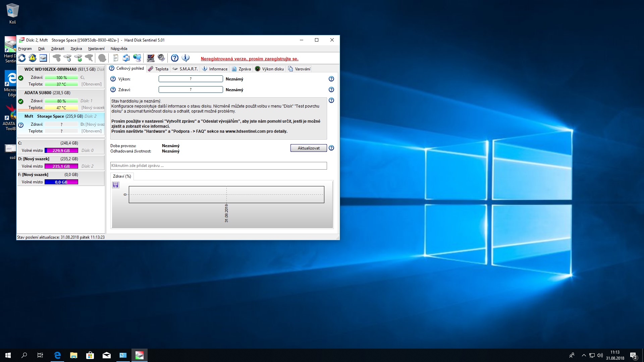Click help icon next to Výkon field
The width and height of the screenshot is (644, 362).
tap(331, 79)
